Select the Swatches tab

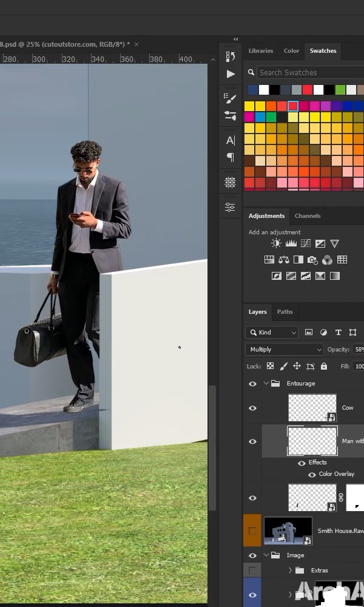click(x=323, y=51)
